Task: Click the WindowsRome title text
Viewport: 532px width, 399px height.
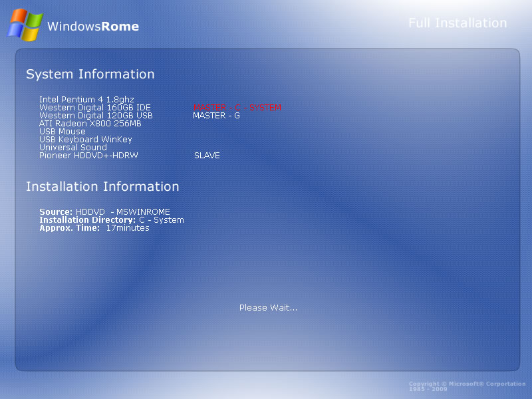Action: [x=93, y=27]
